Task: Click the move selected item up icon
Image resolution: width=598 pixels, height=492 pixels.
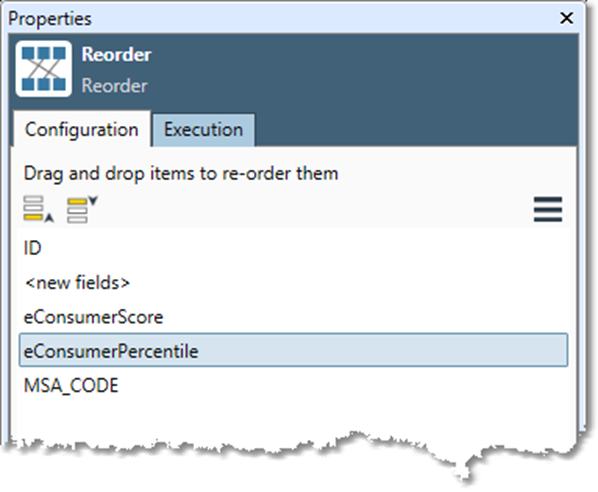Action: point(39,209)
